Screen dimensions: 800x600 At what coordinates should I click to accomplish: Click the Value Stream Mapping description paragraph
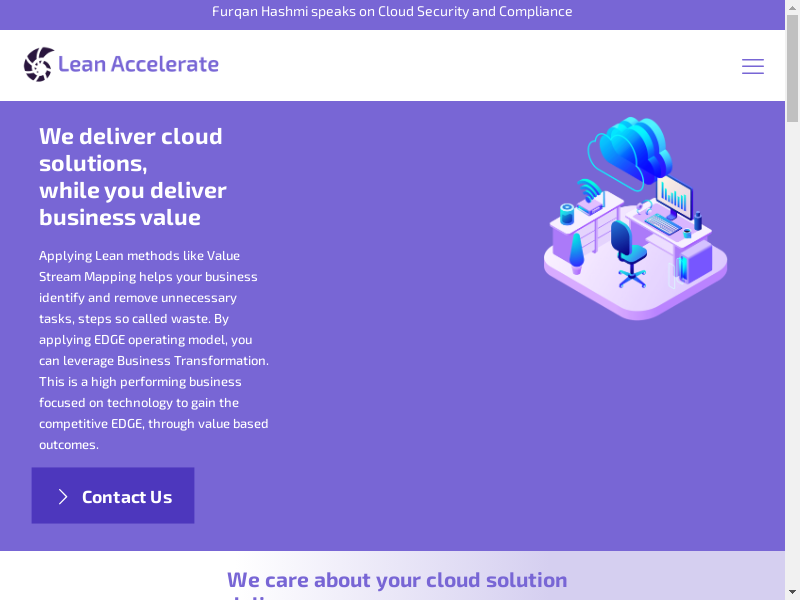(x=154, y=350)
